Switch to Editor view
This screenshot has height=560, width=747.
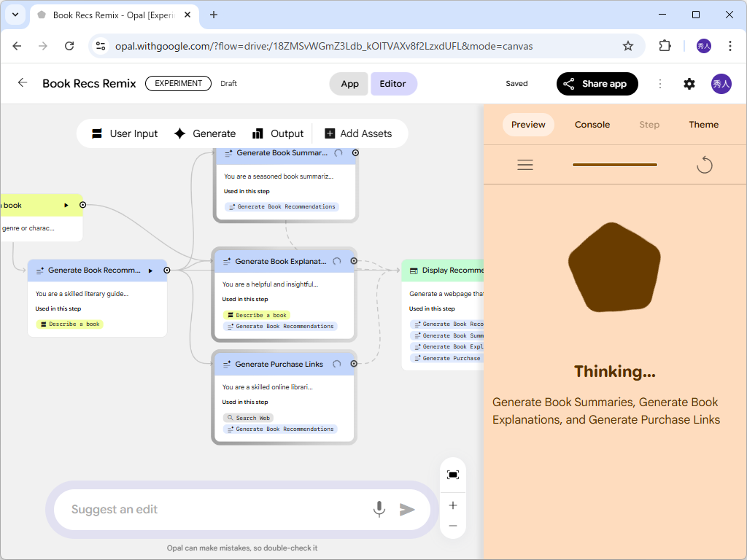pyautogui.click(x=393, y=84)
